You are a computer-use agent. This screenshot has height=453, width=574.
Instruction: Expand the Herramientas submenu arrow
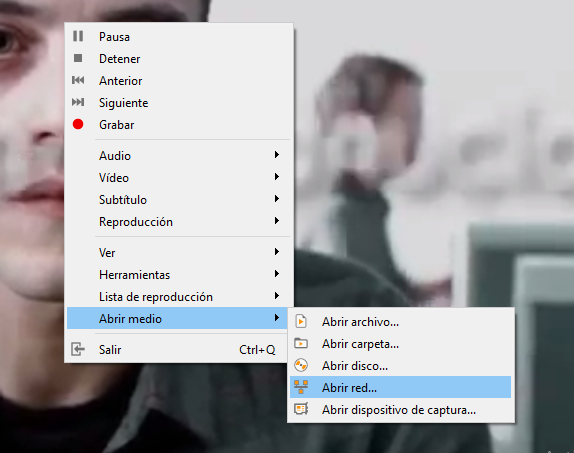277,274
